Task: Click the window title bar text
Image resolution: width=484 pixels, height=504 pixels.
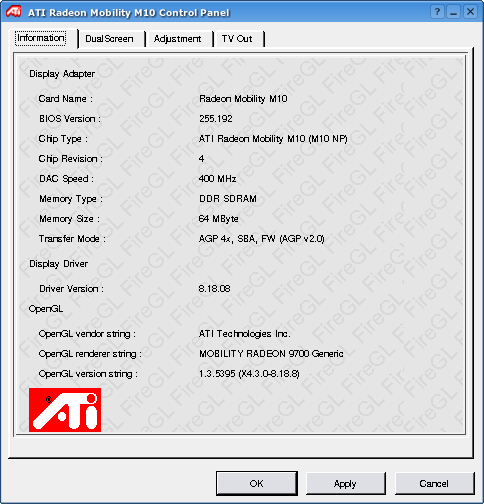Action: [x=129, y=13]
